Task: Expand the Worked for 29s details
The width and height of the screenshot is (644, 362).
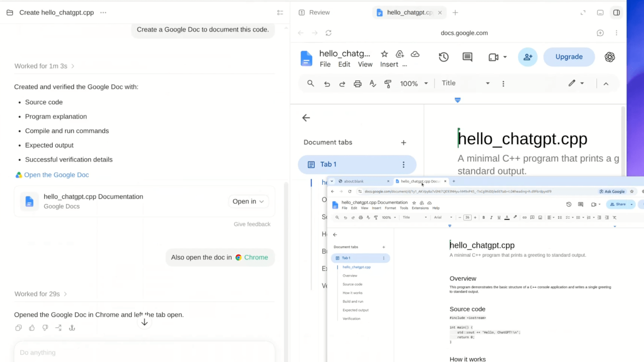Action: pyautogui.click(x=41, y=294)
